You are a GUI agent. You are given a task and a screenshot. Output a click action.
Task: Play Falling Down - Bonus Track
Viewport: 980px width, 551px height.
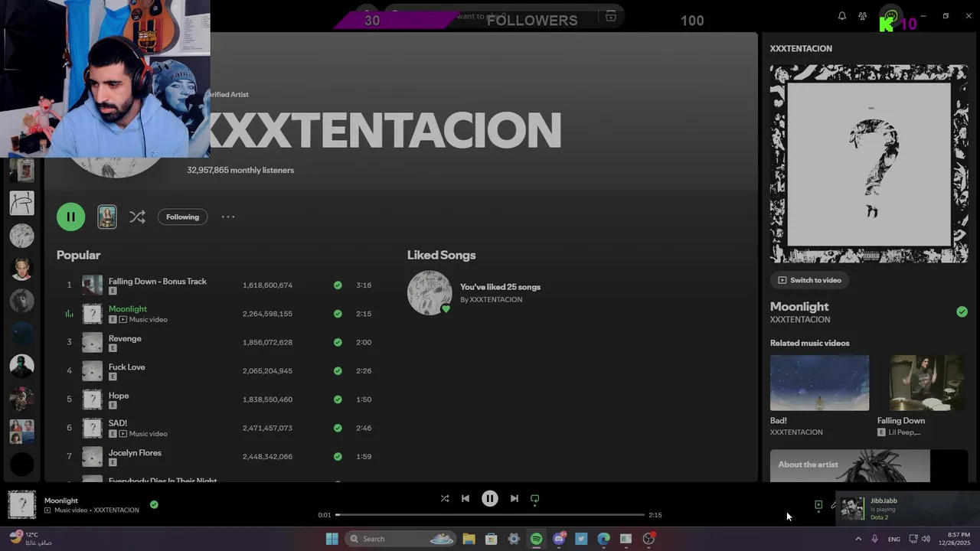pos(158,281)
